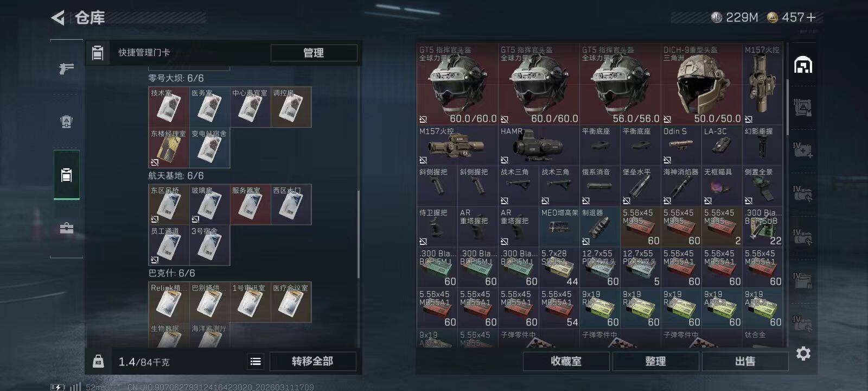Select the 技术室 keycard

(169, 107)
